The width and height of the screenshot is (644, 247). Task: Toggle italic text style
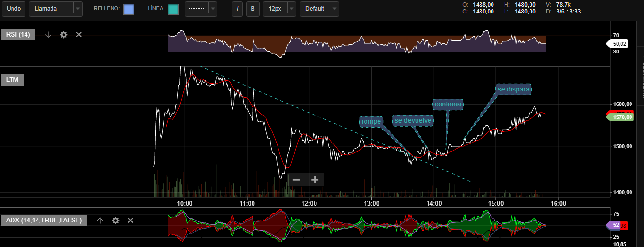(237, 9)
